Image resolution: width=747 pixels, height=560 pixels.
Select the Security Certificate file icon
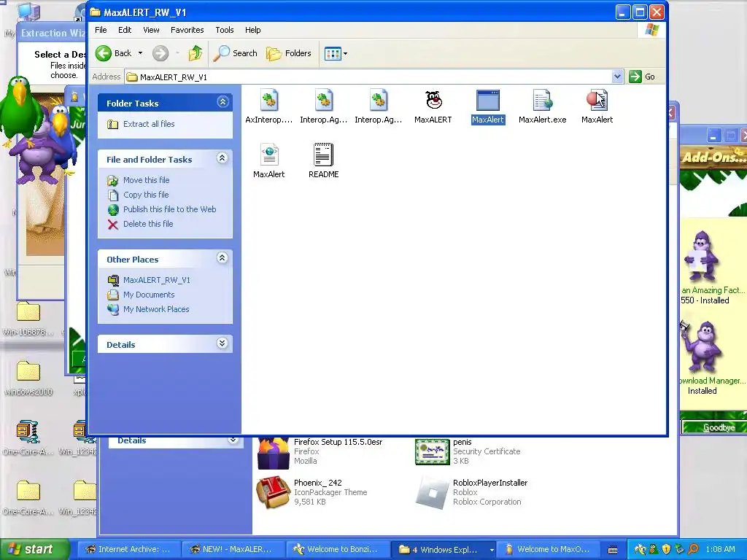click(432, 451)
